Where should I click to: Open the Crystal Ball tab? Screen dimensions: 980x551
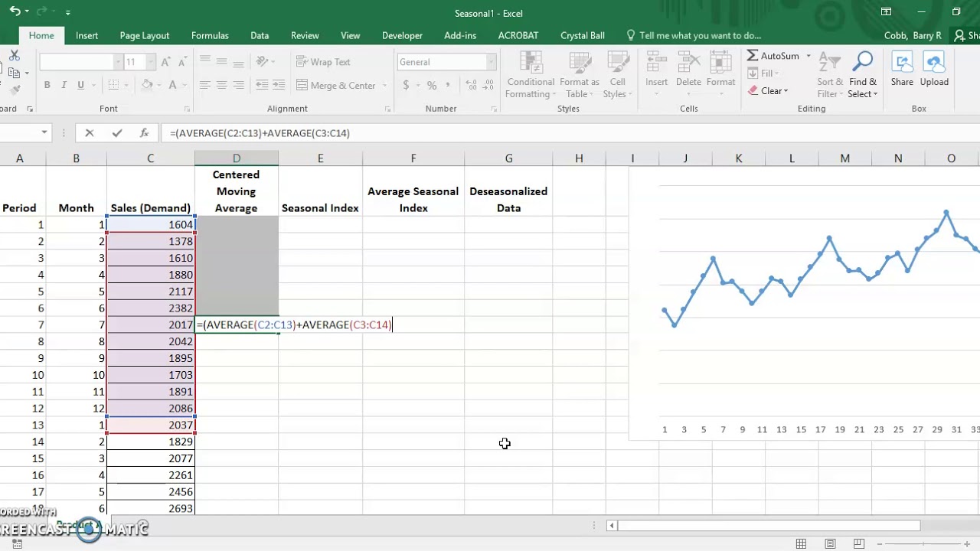tap(582, 35)
